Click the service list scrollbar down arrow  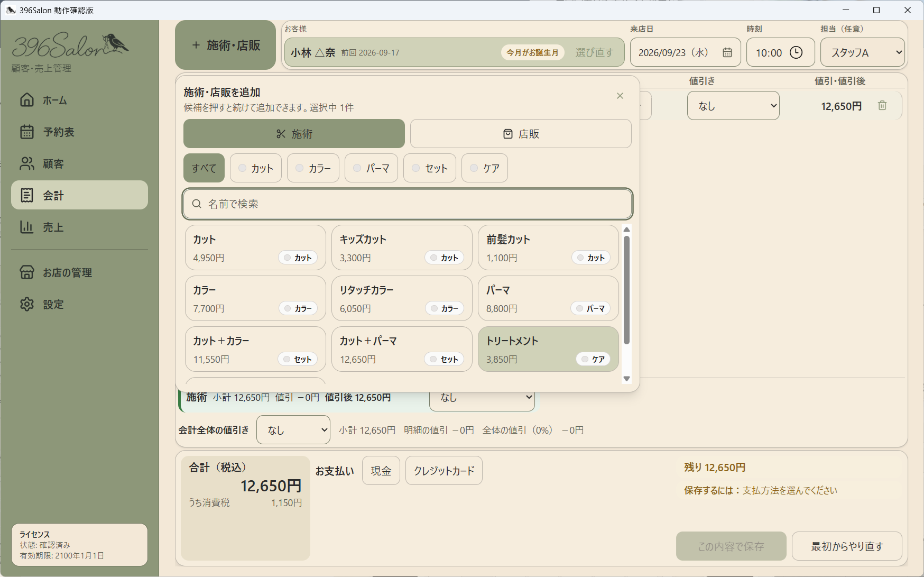point(627,378)
